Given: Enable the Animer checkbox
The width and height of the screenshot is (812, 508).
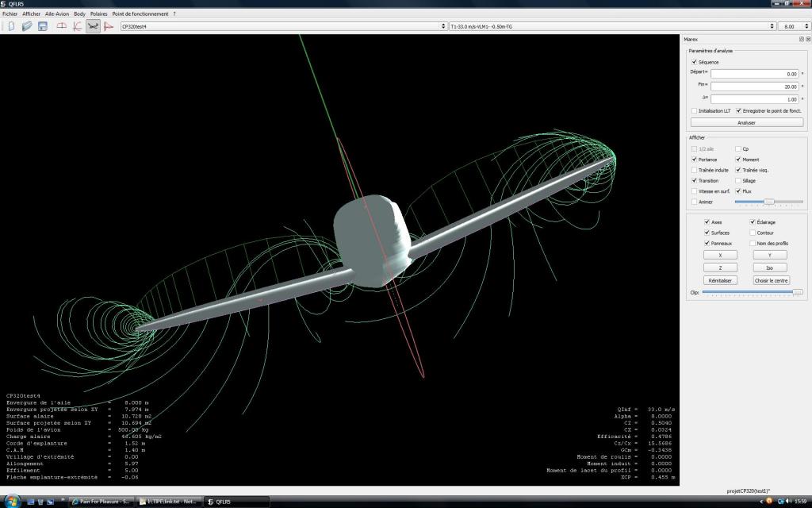Looking at the screenshot, I should point(695,202).
